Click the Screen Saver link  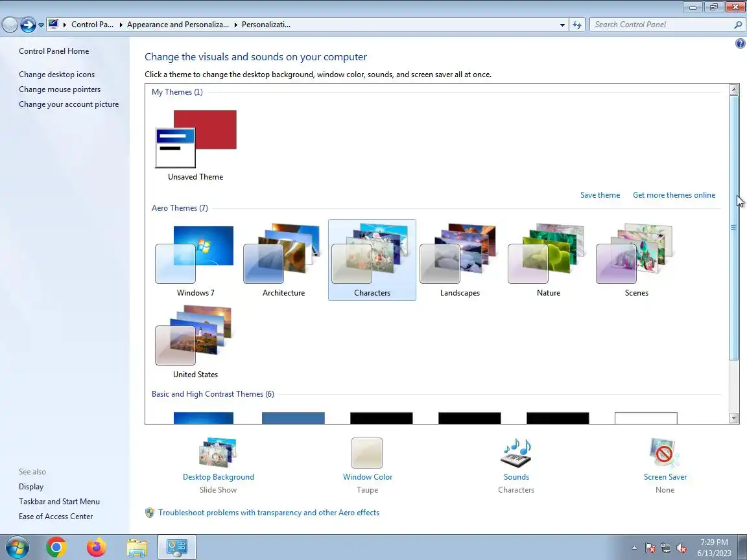[665, 476]
